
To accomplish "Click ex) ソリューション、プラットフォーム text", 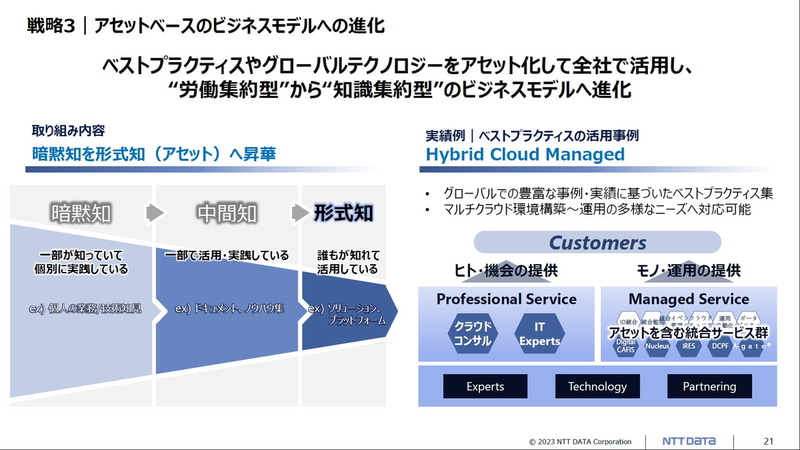I will point(347,314).
